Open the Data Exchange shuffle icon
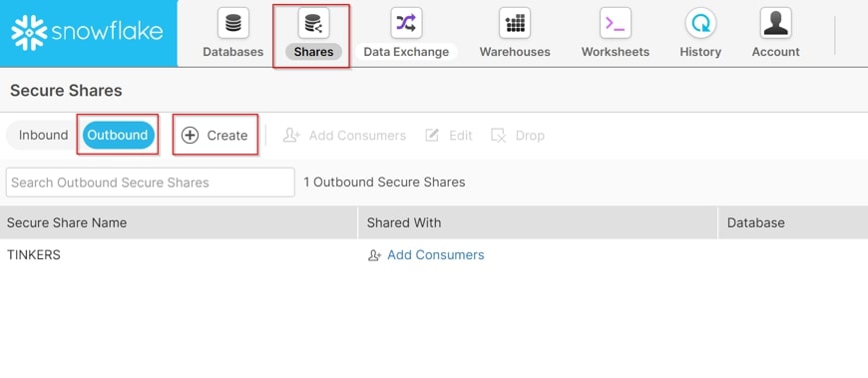868x378 pixels. pyautogui.click(x=406, y=23)
